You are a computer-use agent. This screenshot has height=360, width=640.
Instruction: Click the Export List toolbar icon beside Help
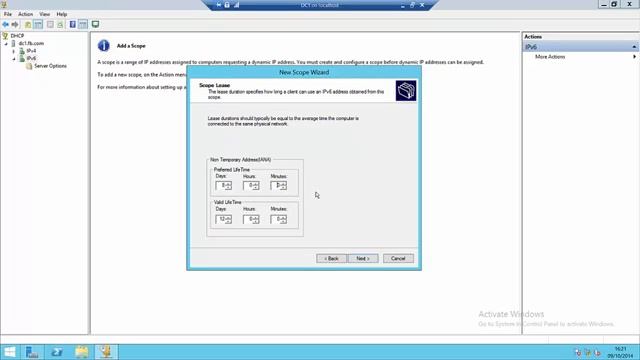tap(60, 24)
